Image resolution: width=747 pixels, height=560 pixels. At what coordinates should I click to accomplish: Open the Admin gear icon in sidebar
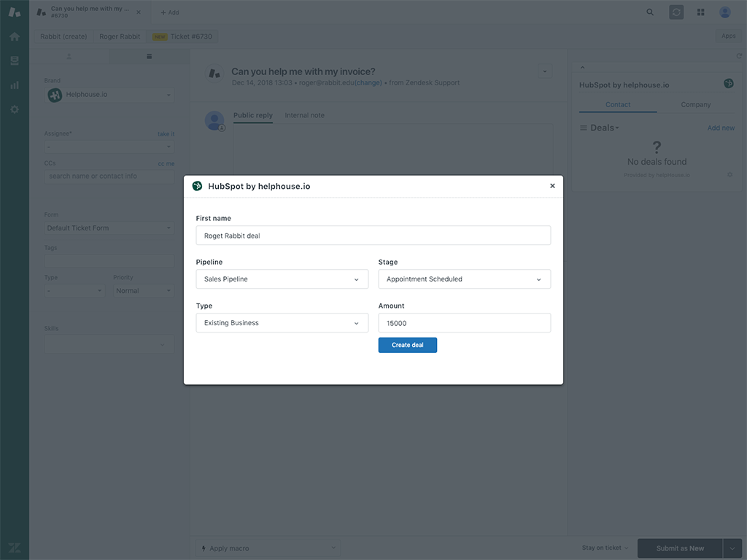[x=14, y=109]
